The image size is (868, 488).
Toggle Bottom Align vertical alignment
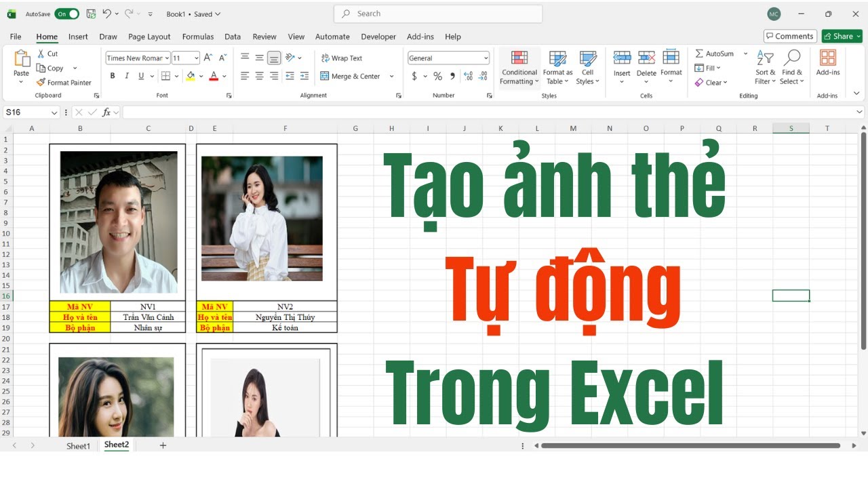pos(274,58)
